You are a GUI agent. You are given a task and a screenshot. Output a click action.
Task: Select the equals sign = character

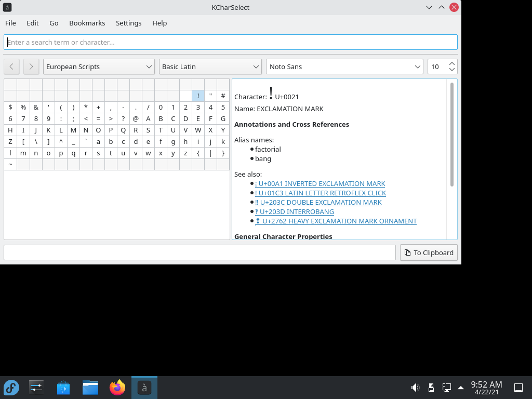coord(98,119)
